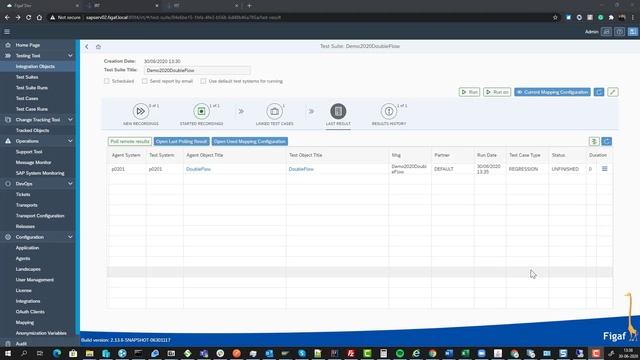Reload the page in the browser
This screenshot has width=640, height=360.
click(29, 18)
